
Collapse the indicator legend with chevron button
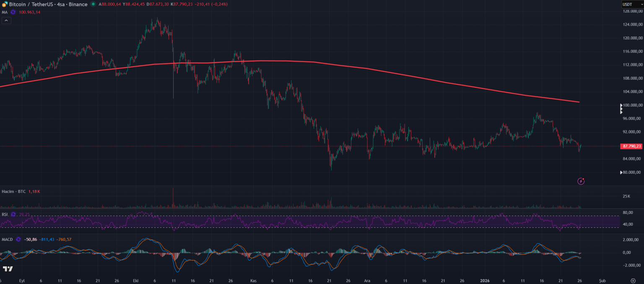click(6, 21)
